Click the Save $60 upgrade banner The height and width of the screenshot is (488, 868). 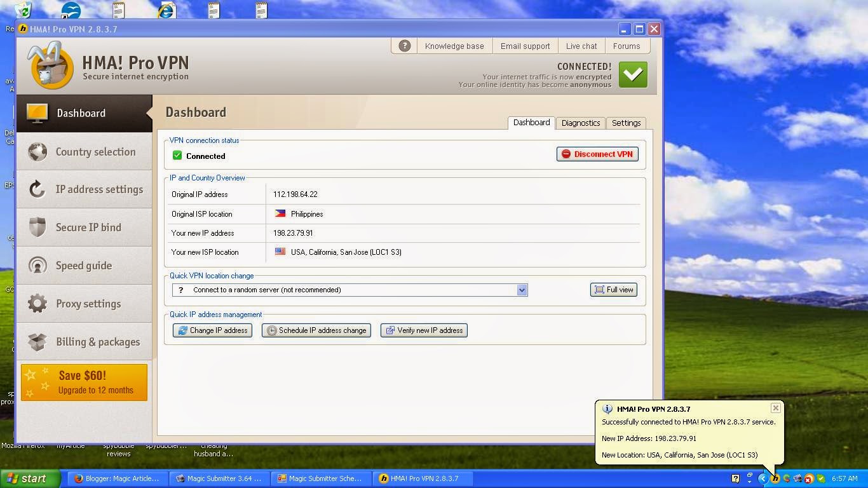click(x=84, y=383)
